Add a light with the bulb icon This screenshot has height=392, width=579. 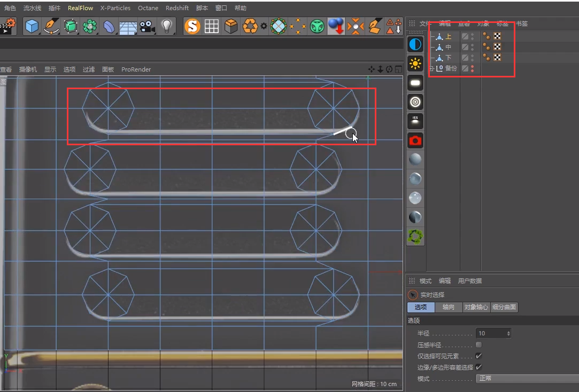click(x=167, y=26)
